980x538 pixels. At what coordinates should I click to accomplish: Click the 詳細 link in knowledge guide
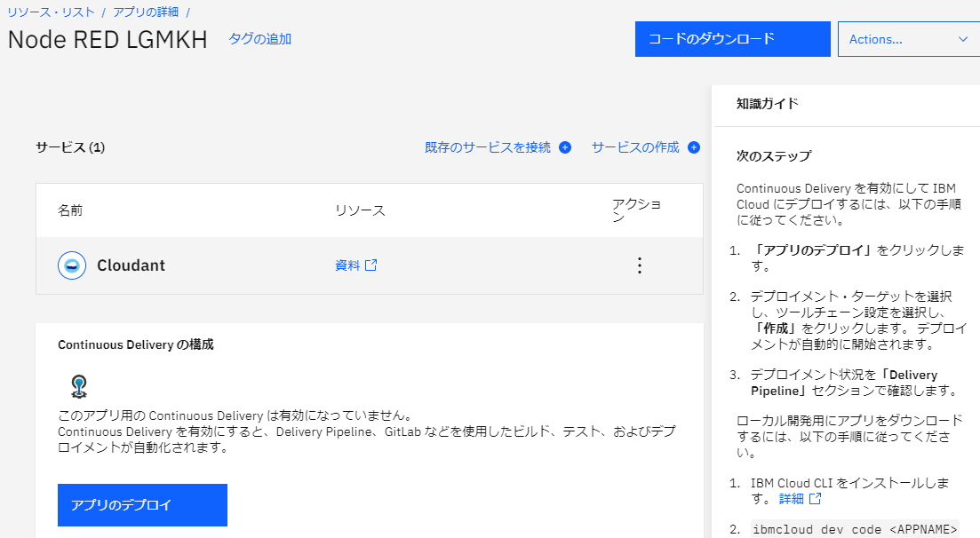tap(792, 499)
